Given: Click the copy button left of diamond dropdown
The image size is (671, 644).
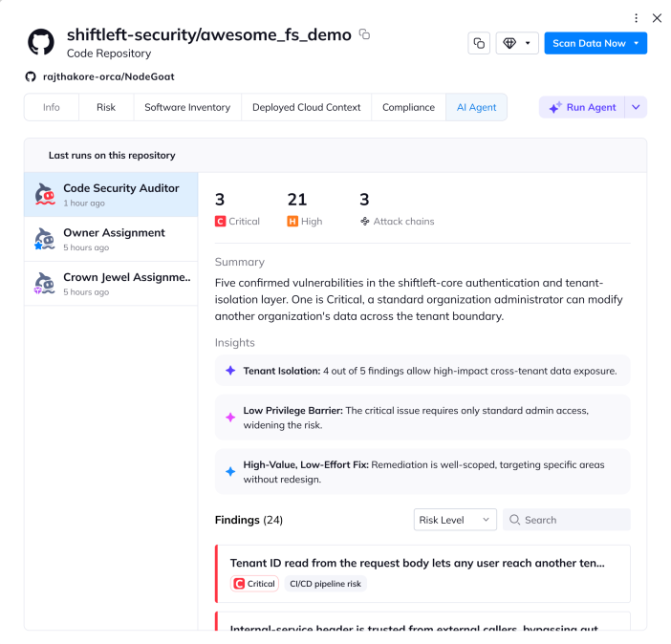Looking at the screenshot, I should (479, 43).
